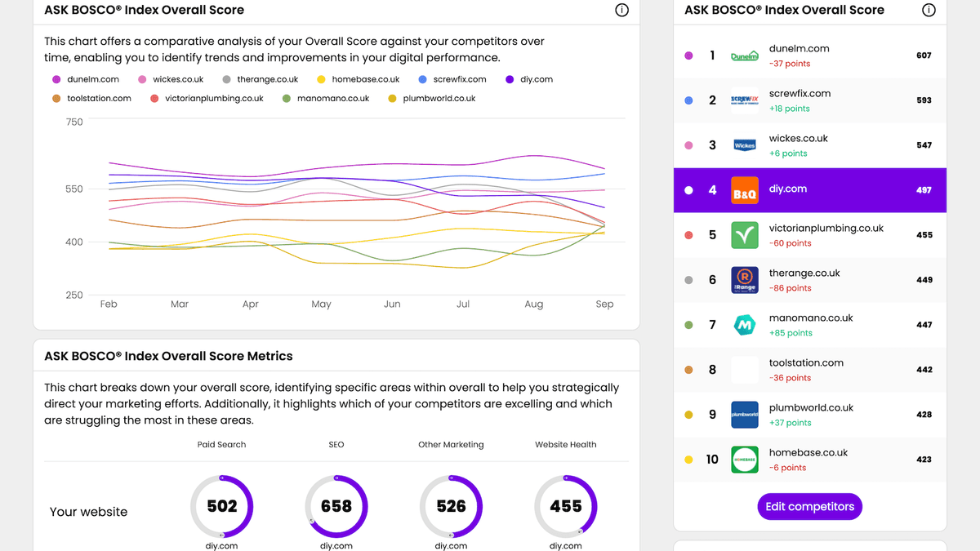This screenshot has height=551, width=980.
Task: Select the Paid Search gauge showing 502
Action: pos(221,506)
